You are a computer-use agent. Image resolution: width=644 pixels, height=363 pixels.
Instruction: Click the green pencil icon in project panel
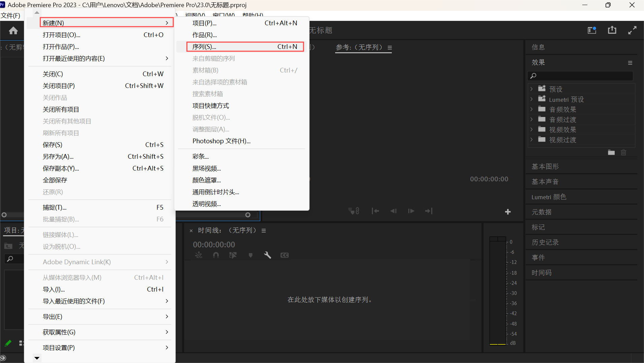tap(8, 343)
